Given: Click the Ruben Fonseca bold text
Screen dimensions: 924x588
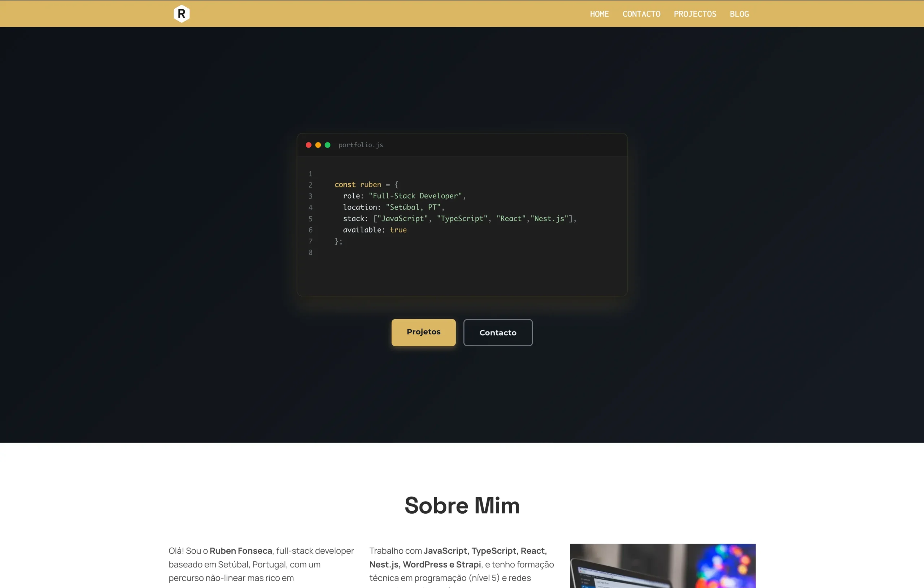Looking at the screenshot, I should coord(241,550).
